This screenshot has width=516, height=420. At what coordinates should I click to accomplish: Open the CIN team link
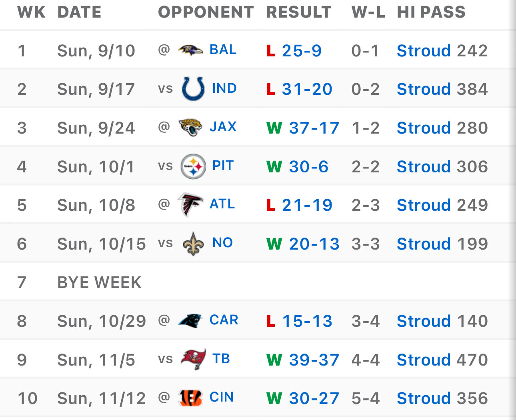point(222,397)
